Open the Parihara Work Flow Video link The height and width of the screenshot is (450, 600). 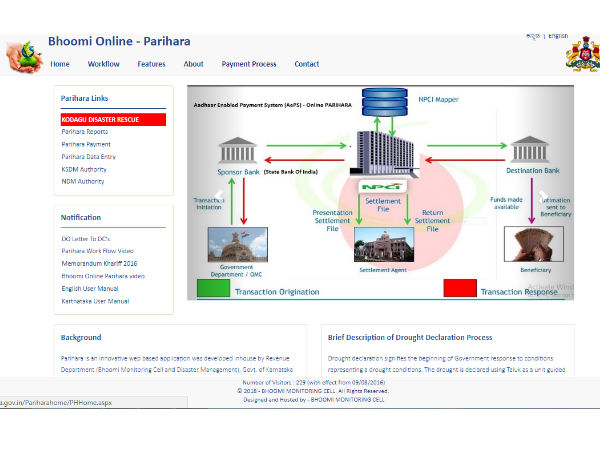(98, 251)
